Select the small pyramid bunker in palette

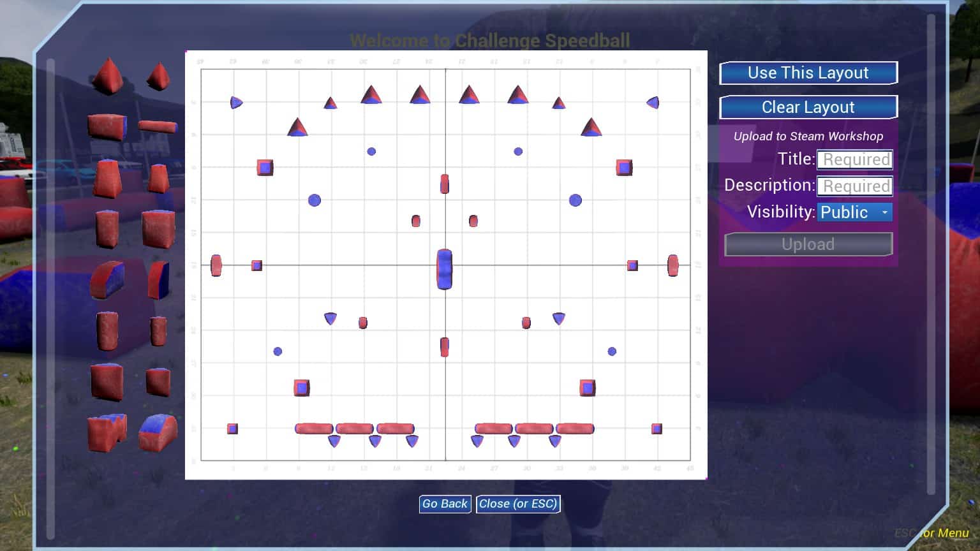(x=158, y=77)
